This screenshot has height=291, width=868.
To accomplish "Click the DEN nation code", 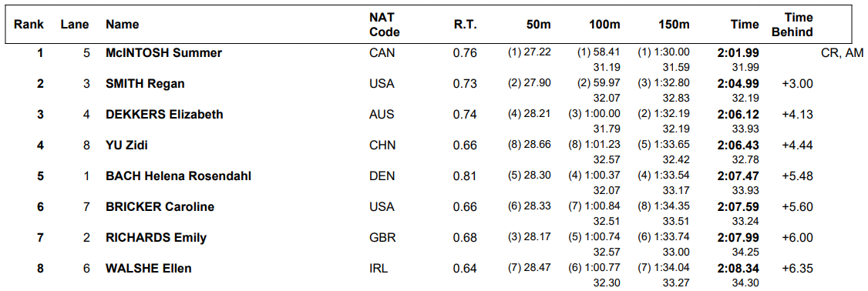I will click(382, 176).
